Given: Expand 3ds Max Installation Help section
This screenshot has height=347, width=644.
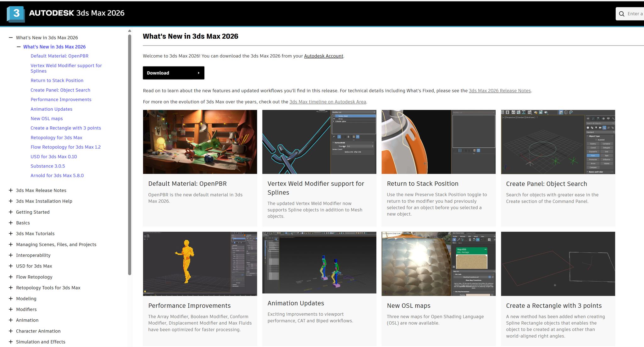Looking at the screenshot, I should pos(11,201).
